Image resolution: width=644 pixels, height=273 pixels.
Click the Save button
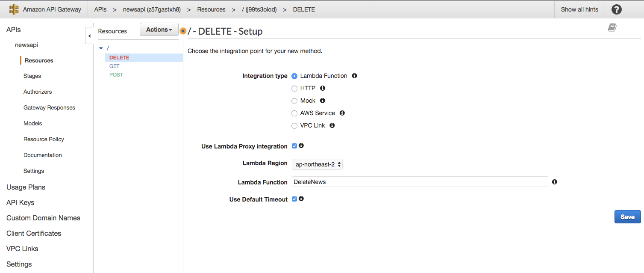click(627, 217)
